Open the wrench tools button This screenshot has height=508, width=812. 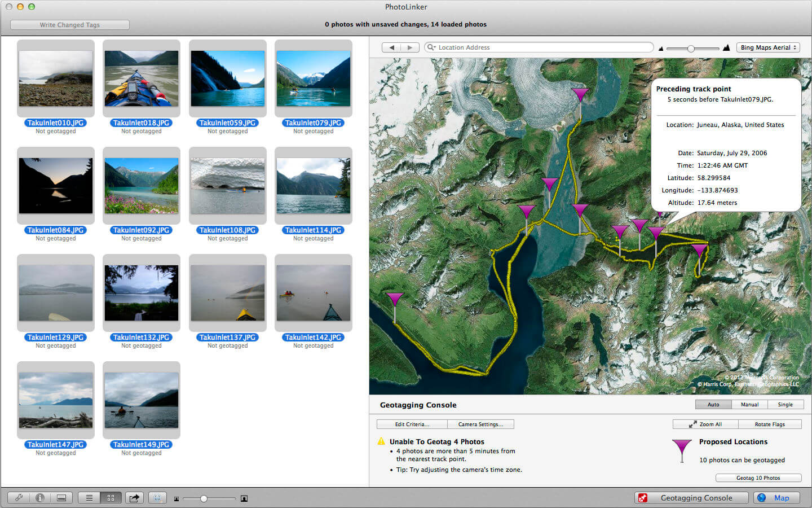(x=19, y=498)
